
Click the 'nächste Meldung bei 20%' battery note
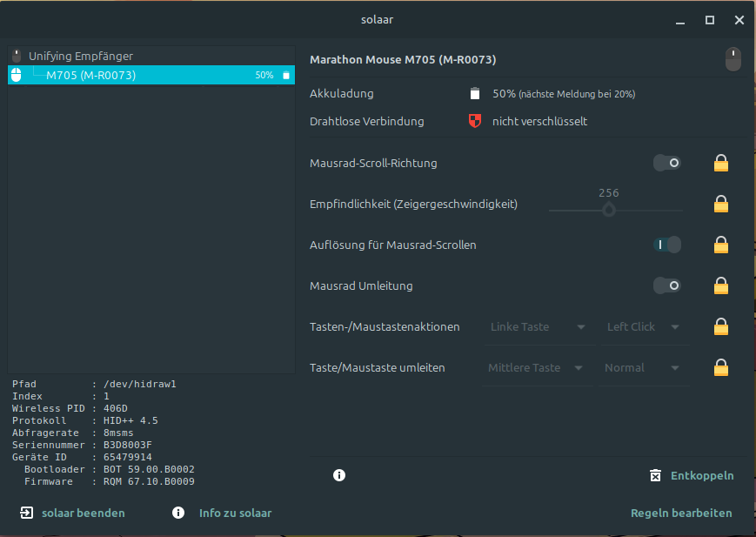click(x=577, y=94)
